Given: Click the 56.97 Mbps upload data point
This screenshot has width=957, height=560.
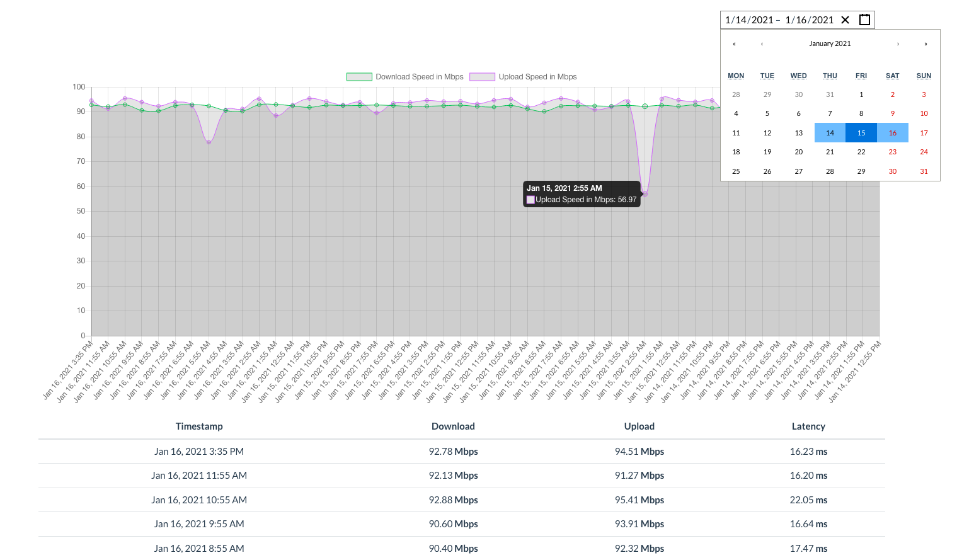Looking at the screenshot, I should click(x=645, y=194).
